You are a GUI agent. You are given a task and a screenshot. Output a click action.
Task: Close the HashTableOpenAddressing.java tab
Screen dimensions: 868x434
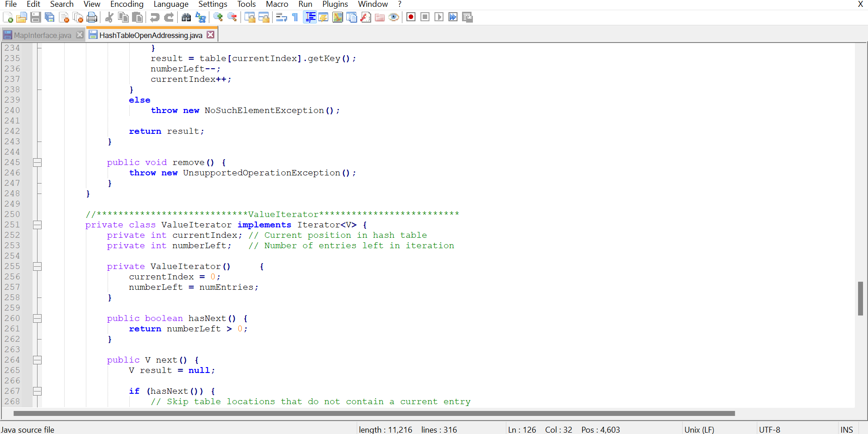point(210,34)
